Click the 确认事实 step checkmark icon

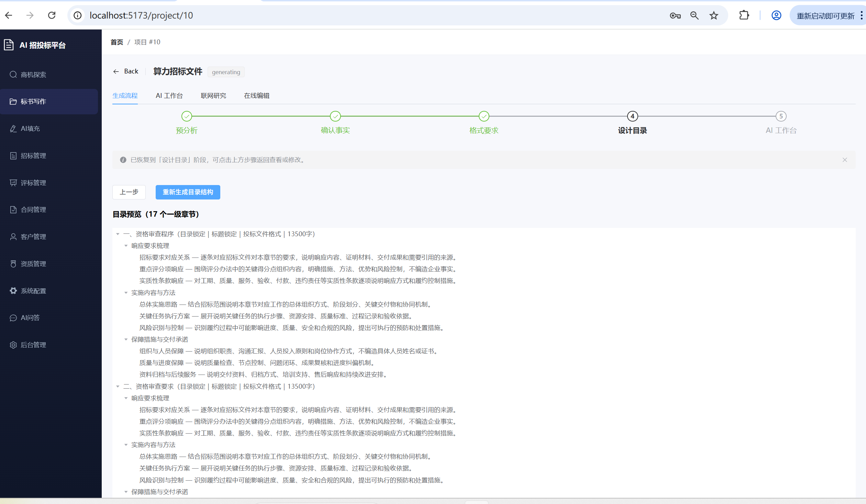[x=335, y=116]
